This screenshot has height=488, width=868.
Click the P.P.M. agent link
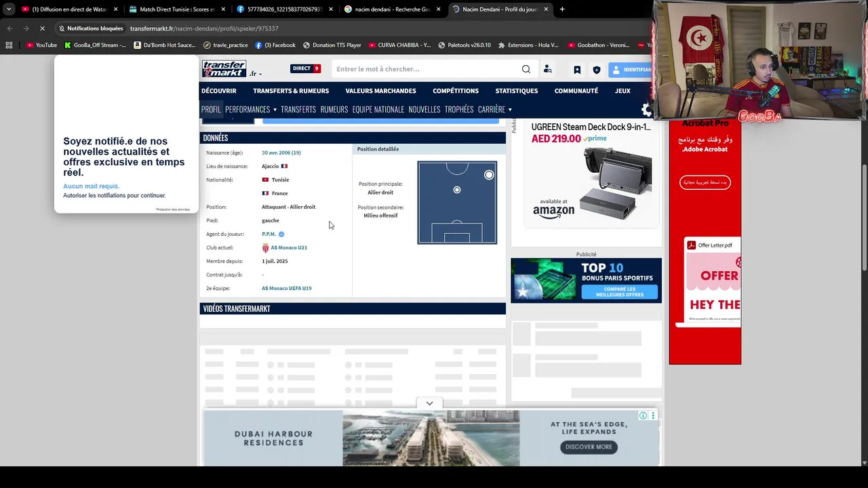click(269, 234)
